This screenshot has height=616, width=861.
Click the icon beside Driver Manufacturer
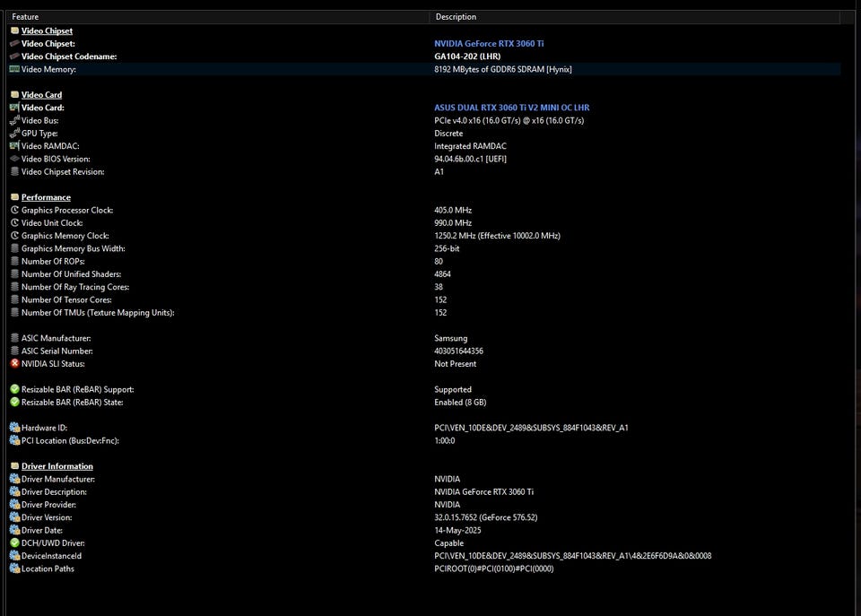[15, 479]
